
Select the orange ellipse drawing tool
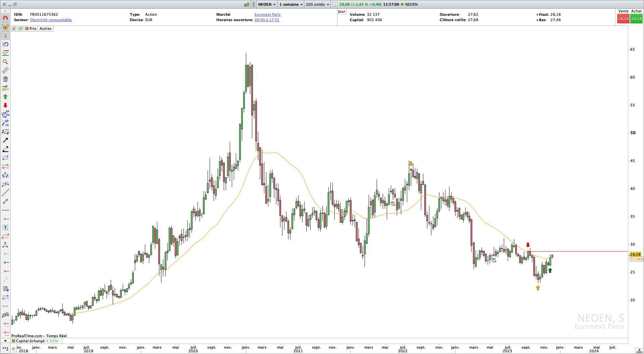(x=5, y=236)
